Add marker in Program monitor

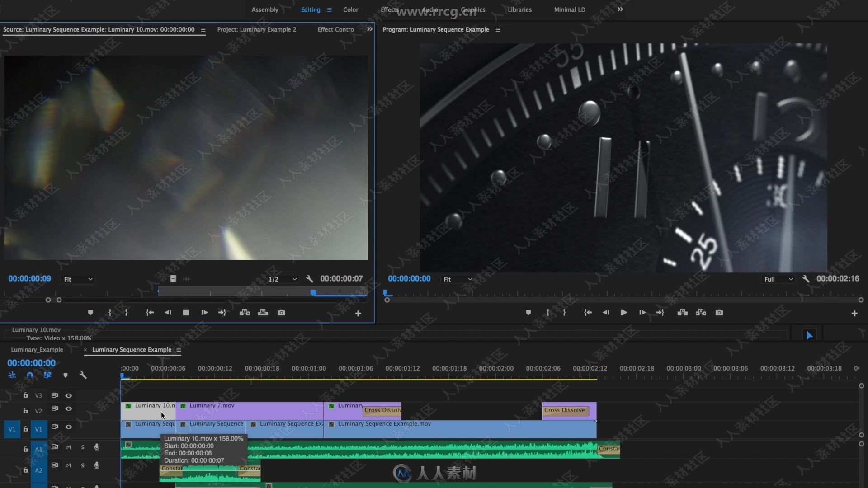pyautogui.click(x=528, y=313)
